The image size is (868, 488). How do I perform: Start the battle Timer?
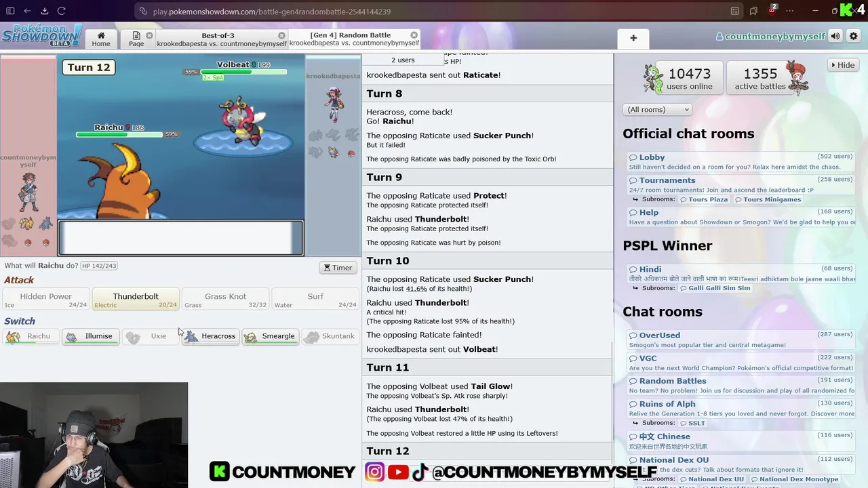coord(338,268)
